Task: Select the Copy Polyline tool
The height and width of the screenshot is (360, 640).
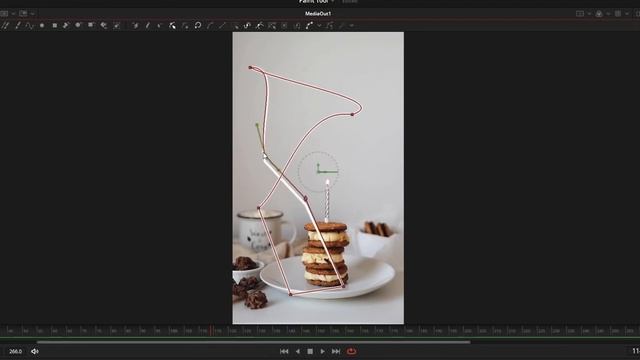Action: (66, 25)
